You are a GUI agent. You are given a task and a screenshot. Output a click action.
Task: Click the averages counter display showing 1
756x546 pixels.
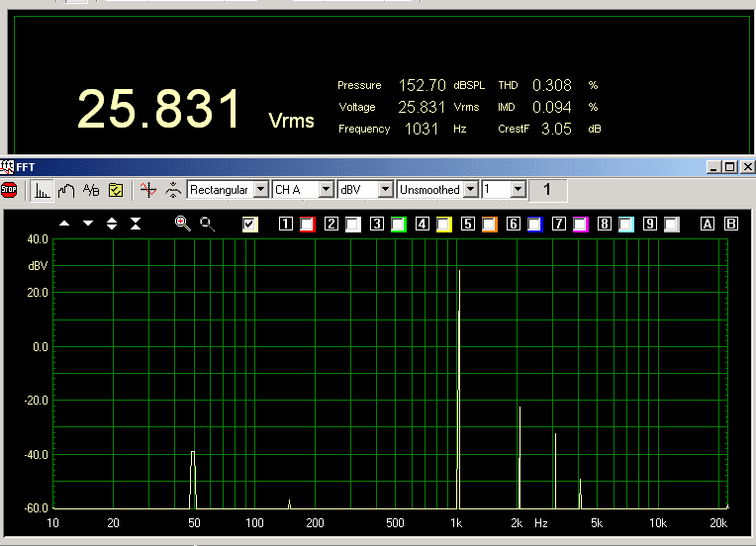click(x=548, y=190)
